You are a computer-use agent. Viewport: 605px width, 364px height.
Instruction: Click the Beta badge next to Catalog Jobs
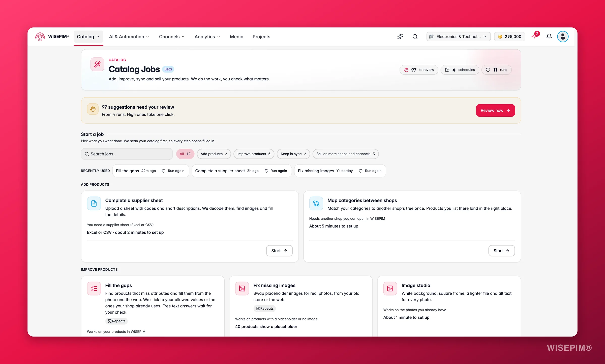pyautogui.click(x=168, y=69)
